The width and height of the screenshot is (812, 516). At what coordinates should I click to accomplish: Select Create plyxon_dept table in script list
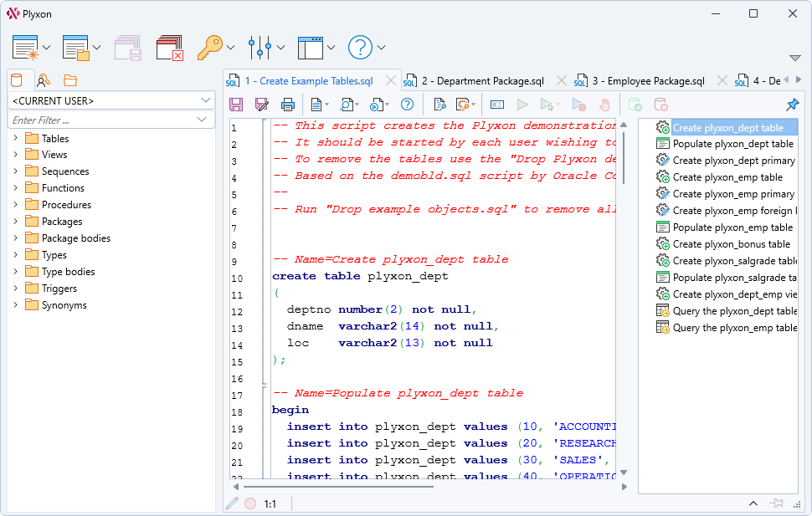[727, 128]
